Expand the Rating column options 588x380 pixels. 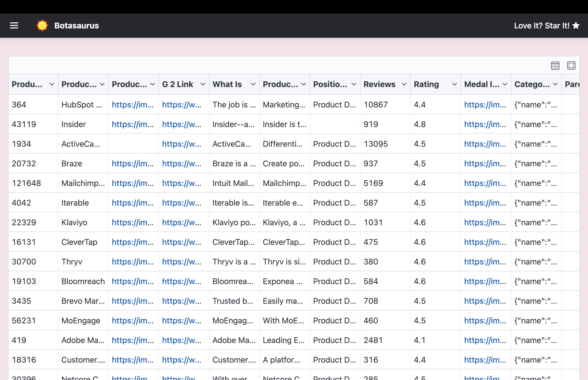pos(454,84)
